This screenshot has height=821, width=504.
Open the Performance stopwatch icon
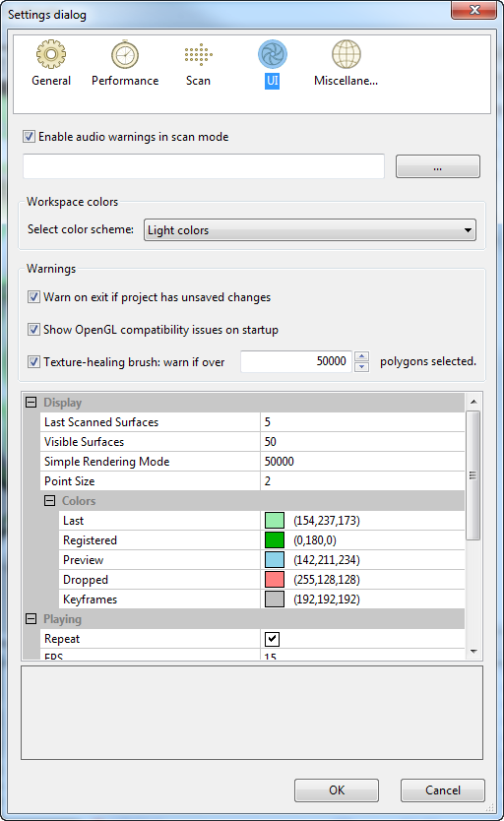click(125, 54)
